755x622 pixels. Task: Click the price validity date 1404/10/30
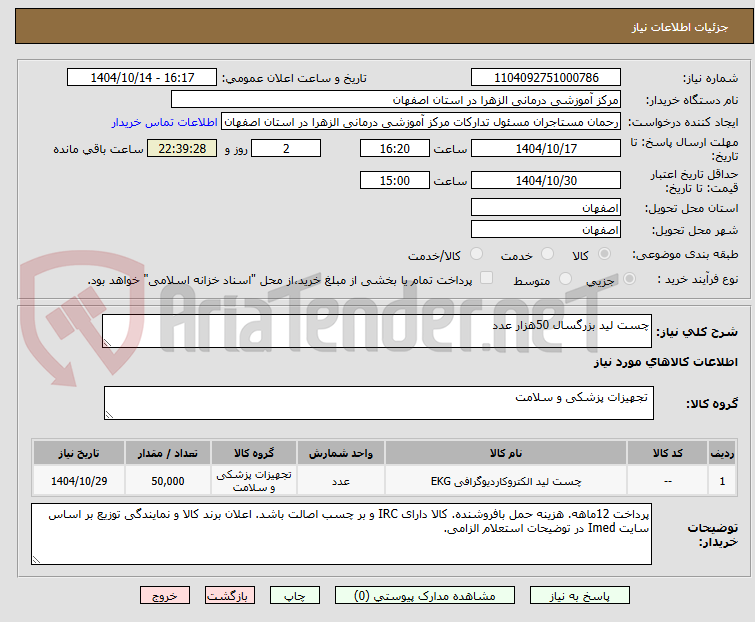546,181
